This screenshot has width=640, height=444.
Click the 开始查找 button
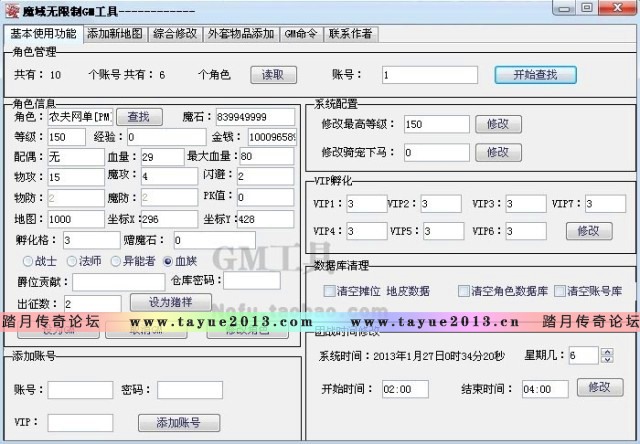(534, 74)
